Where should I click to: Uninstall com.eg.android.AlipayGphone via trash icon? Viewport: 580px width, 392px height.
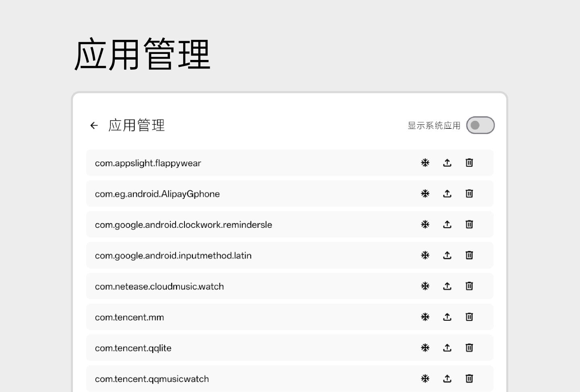click(x=469, y=194)
